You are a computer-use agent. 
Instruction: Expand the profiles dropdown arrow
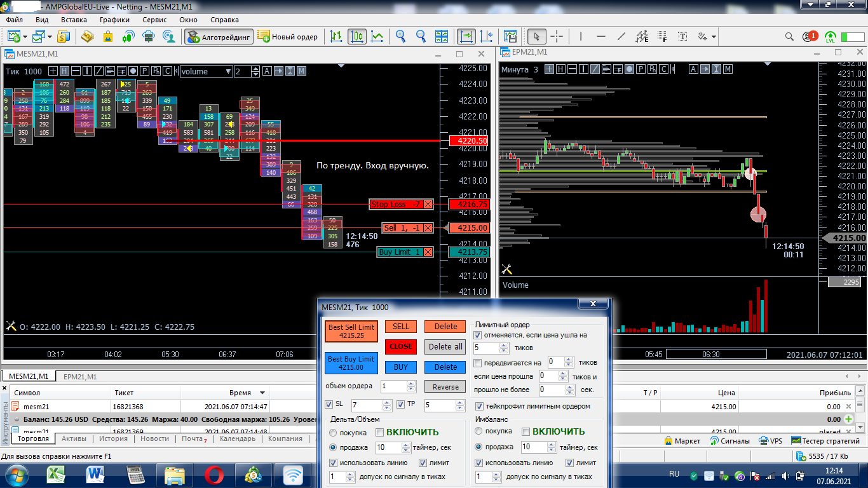click(50, 37)
